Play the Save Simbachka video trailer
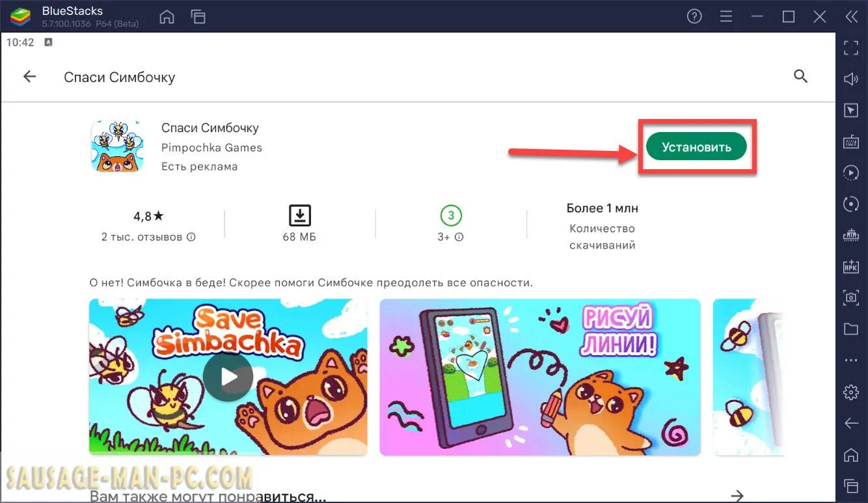The height and width of the screenshot is (503, 868). [228, 377]
